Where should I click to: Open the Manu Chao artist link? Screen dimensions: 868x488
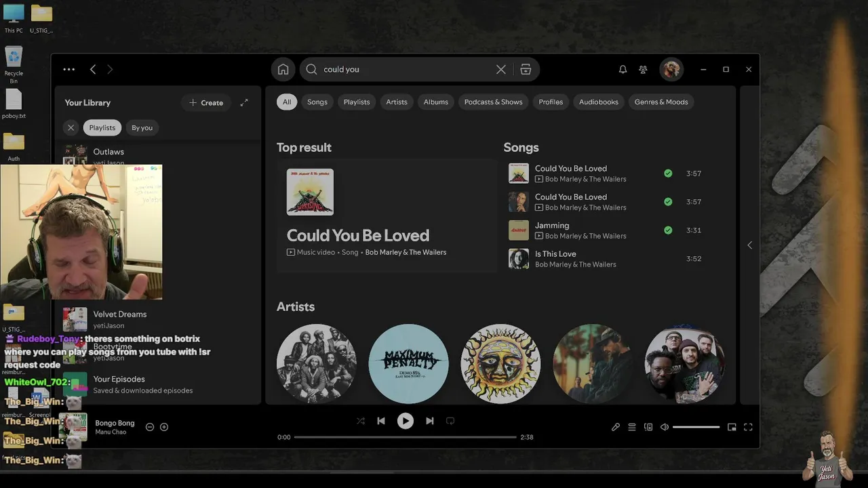click(x=111, y=432)
